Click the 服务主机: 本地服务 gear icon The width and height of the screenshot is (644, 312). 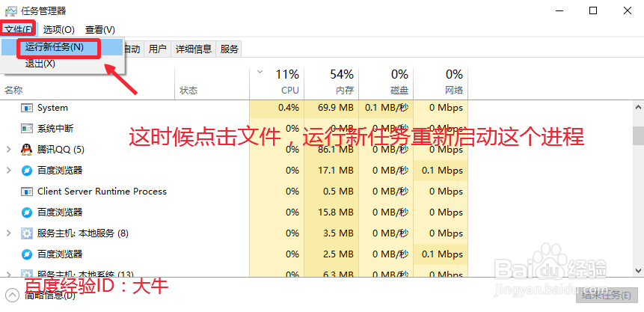pyautogui.click(x=27, y=233)
